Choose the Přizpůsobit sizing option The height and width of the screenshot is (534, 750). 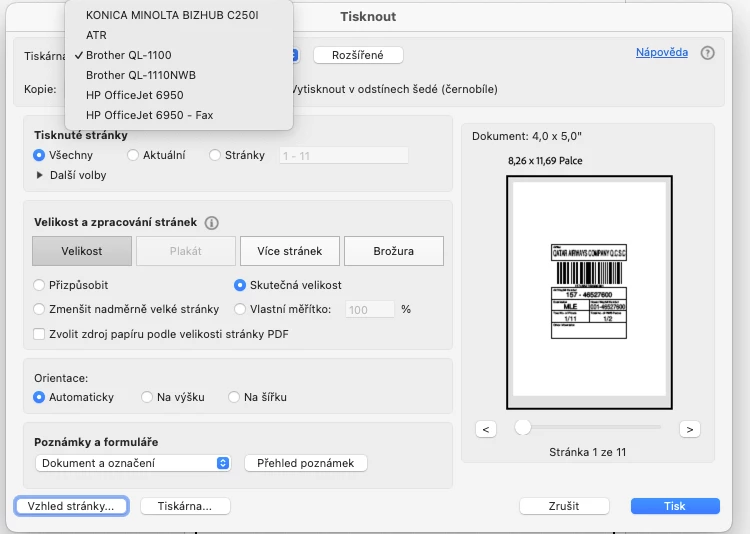coord(39,285)
